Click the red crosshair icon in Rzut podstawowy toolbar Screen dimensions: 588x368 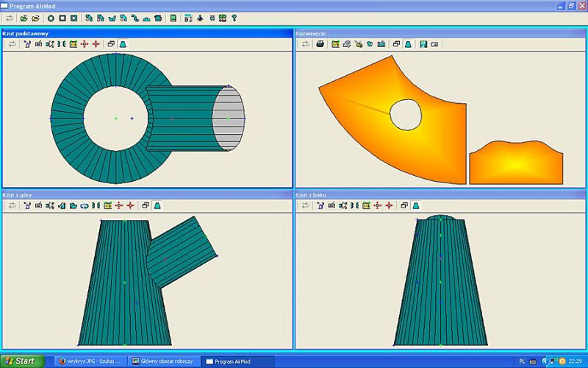(x=96, y=44)
